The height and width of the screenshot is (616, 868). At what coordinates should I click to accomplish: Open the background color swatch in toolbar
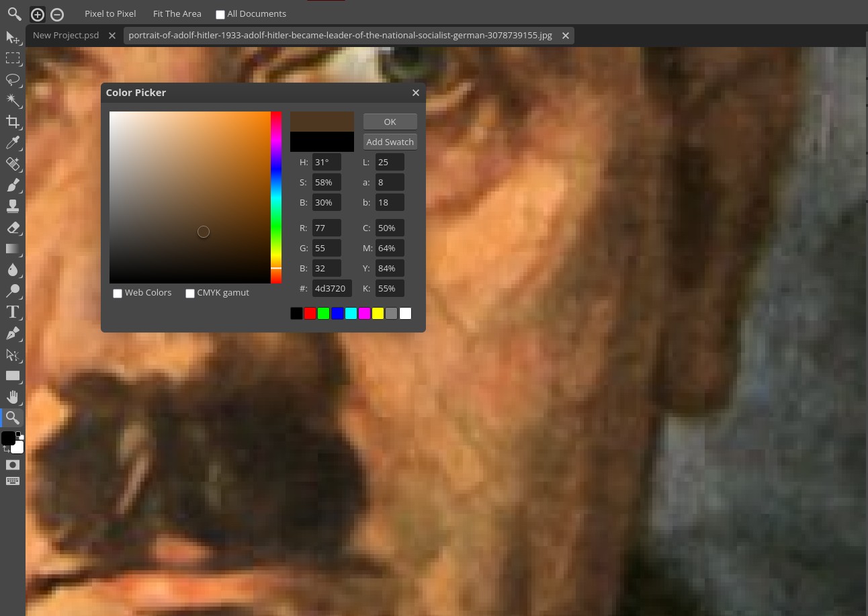pos(19,448)
